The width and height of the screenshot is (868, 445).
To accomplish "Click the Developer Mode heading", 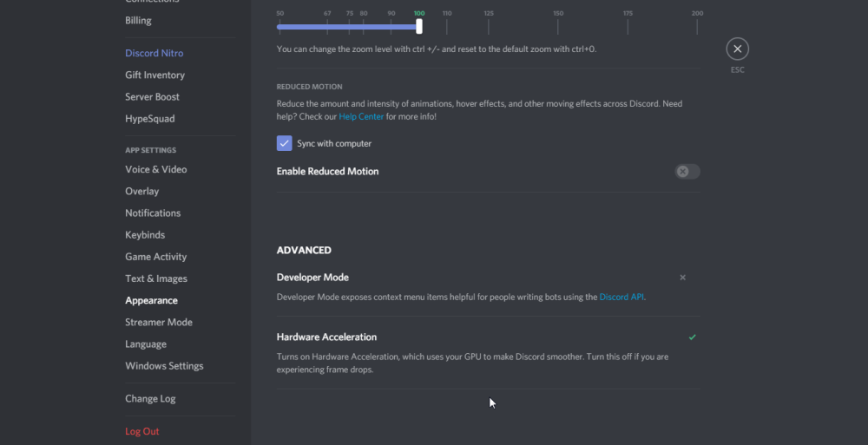I will point(312,278).
